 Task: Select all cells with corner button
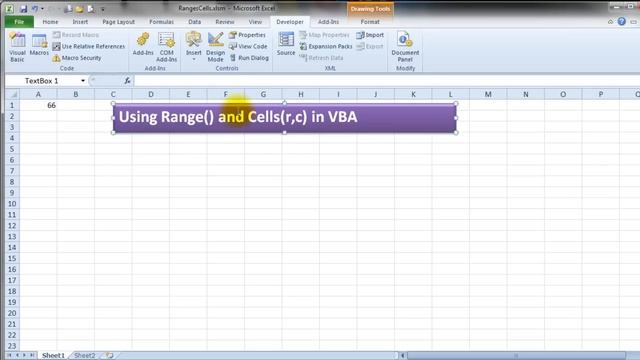pyautogui.click(x=12, y=94)
